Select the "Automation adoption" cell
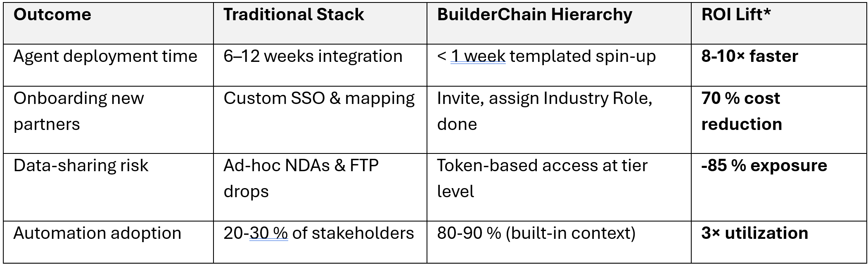Image resolution: width=868 pixels, height=264 pixels. point(97,233)
